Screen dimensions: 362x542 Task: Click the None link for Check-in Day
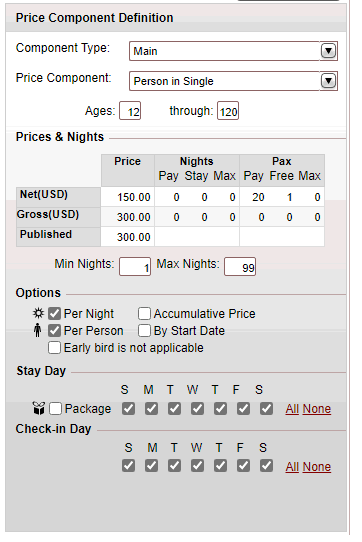[317, 467]
